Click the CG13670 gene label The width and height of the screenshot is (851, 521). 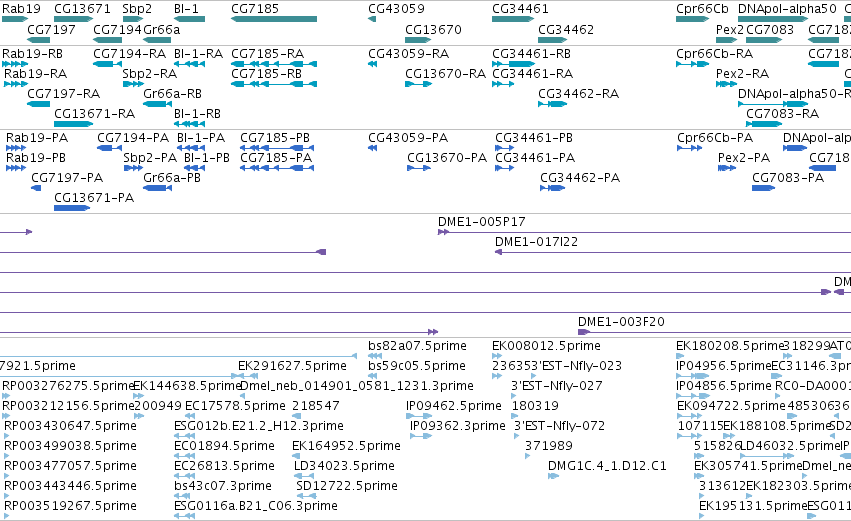[433, 29]
